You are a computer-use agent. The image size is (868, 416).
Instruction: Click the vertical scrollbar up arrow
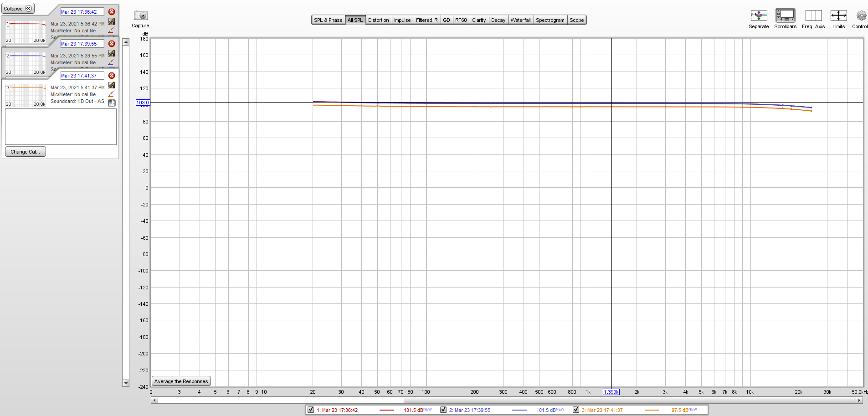coord(126,42)
